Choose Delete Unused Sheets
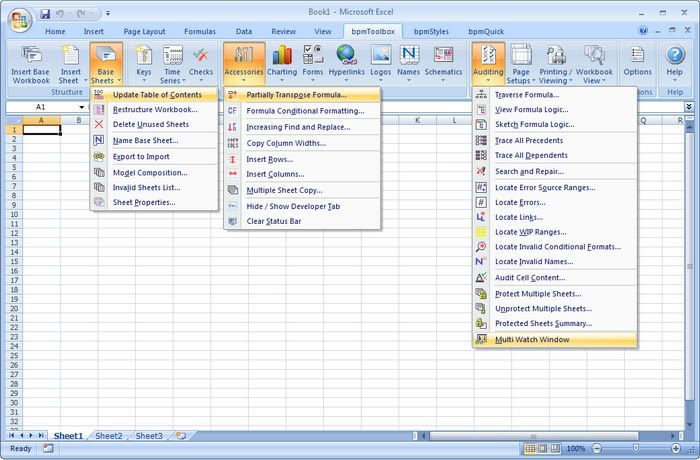Viewport: 700px width, 460px height. click(154, 124)
